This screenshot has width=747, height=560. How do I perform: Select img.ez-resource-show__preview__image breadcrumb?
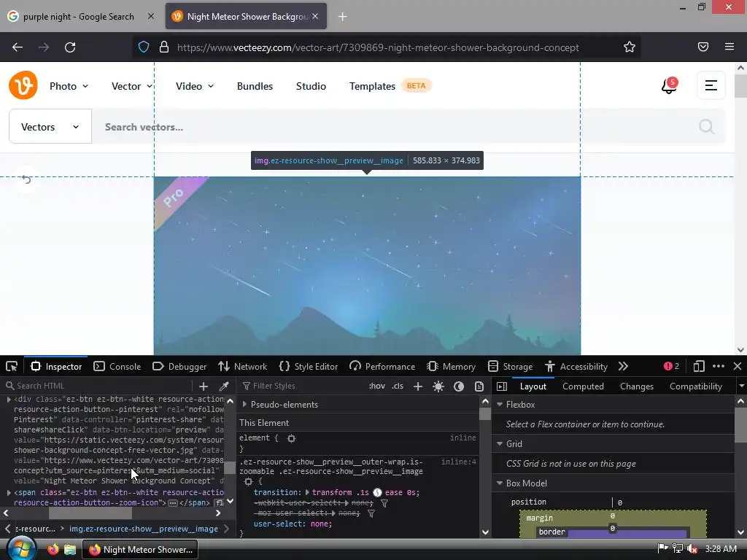pyautogui.click(x=144, y=529)
